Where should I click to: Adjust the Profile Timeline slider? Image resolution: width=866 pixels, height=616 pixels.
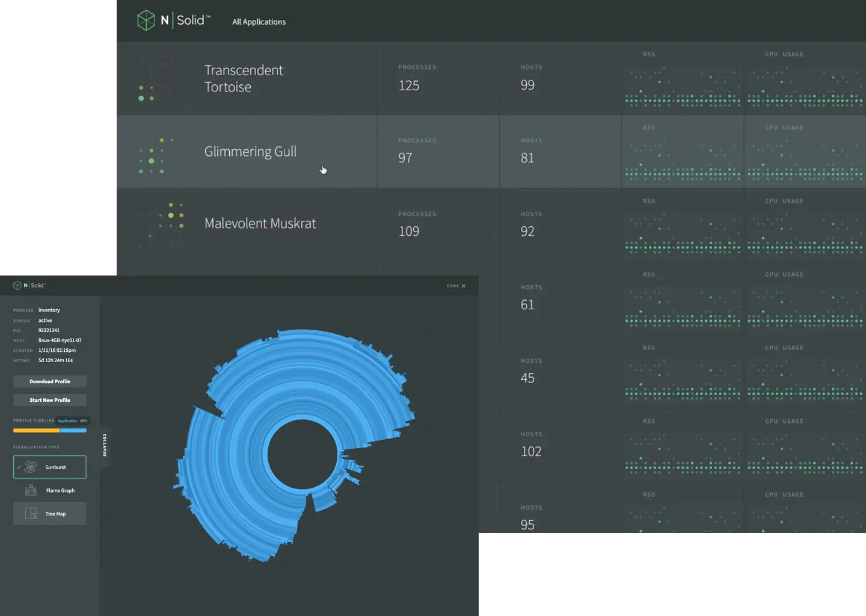[x=49, y=430]
